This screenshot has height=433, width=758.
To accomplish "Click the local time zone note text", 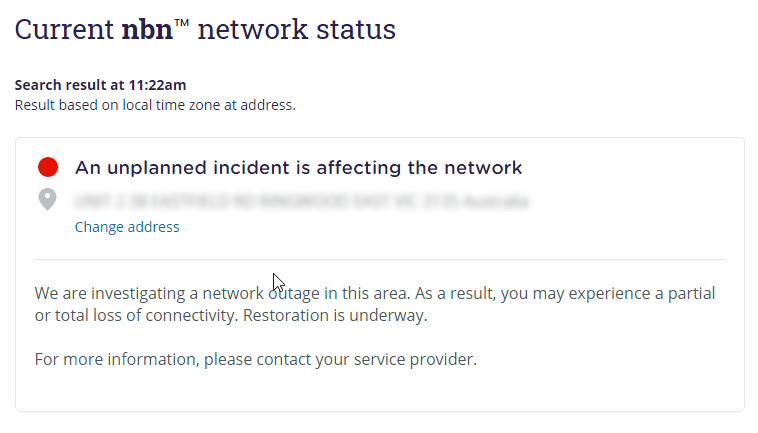I will point(155,105).
